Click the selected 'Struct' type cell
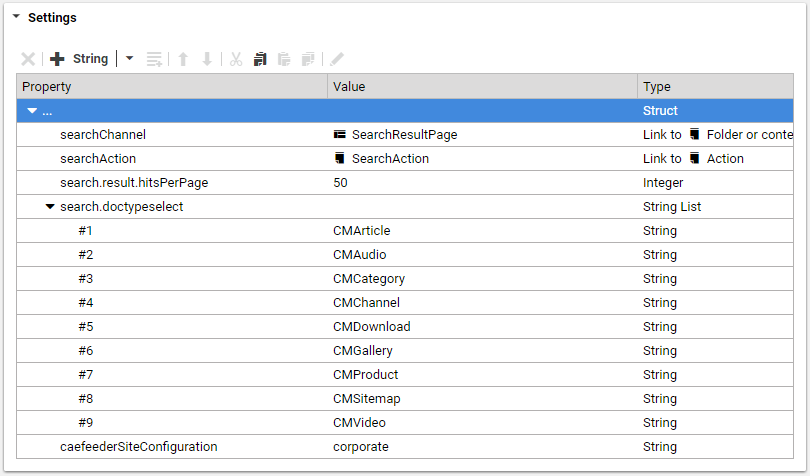 tap(715, 111)
